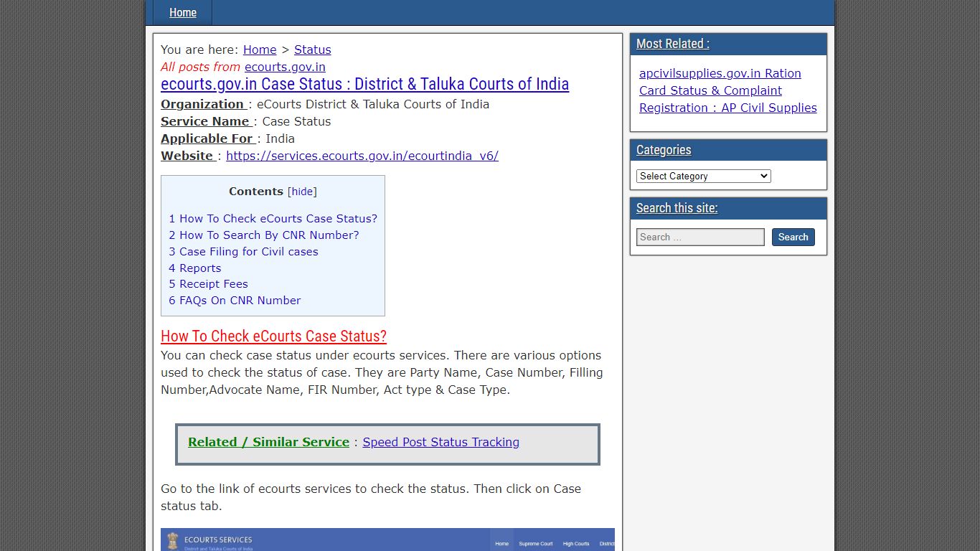Go to FAQs On CNR Number section

click(x=235, y=301)
